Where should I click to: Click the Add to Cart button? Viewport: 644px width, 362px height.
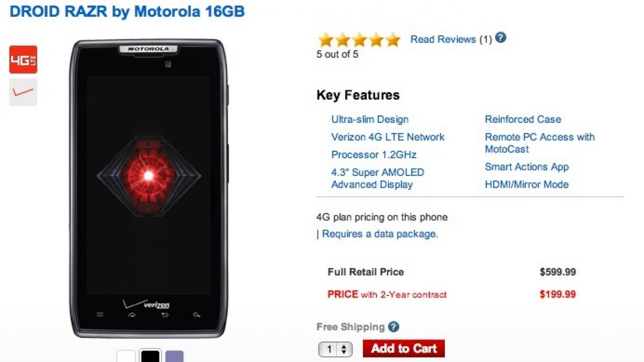404,349
